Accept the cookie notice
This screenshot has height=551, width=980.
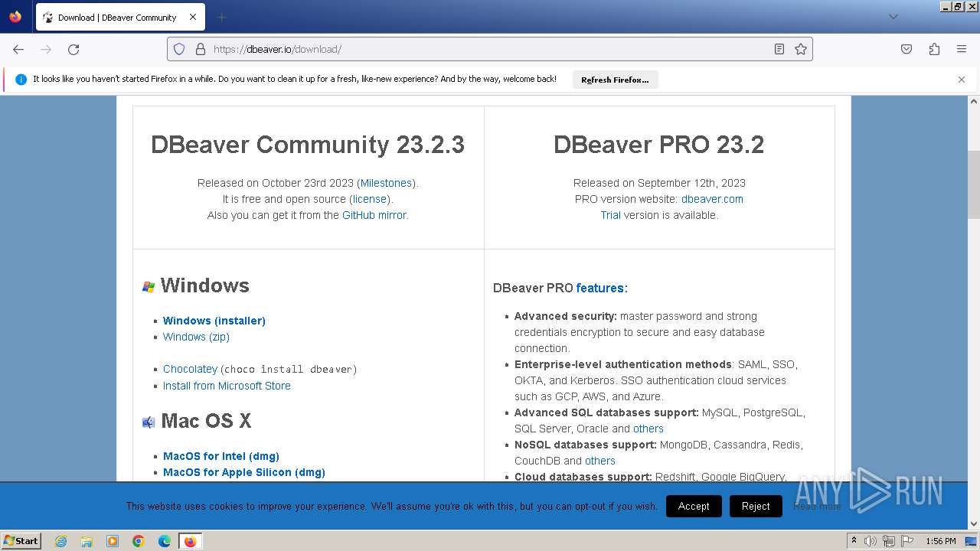[x=694, y=506]
